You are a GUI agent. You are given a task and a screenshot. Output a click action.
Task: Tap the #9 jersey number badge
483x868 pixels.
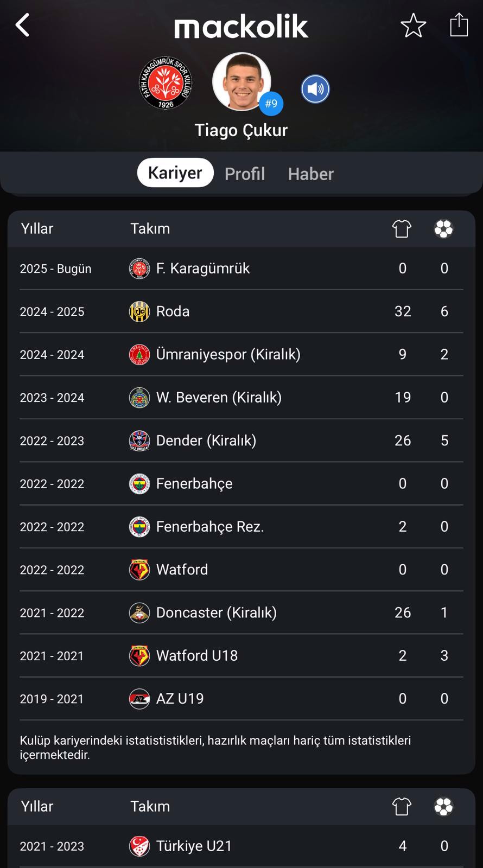coord(271,104)
